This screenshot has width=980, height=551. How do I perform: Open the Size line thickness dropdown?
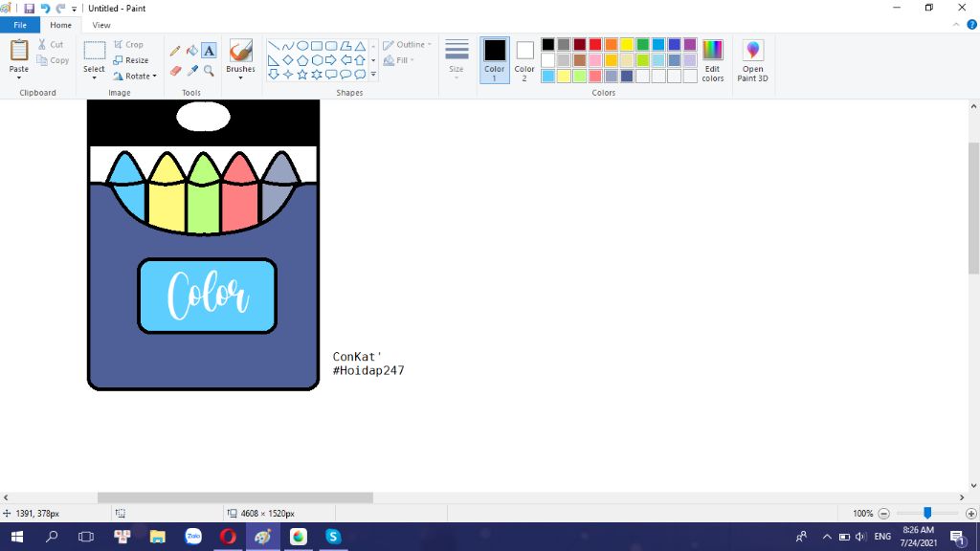click(x=457, y=57)
